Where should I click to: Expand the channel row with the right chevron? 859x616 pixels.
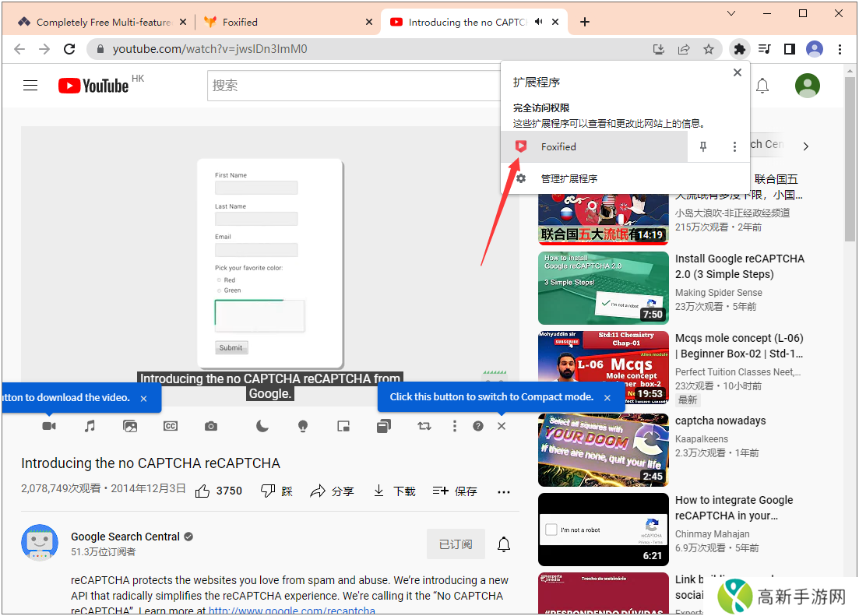pos(805,146)
